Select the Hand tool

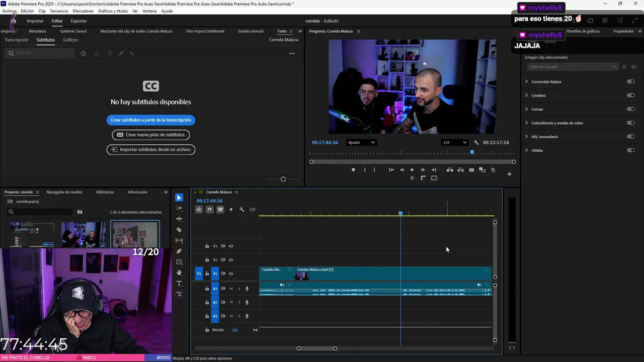179,273
